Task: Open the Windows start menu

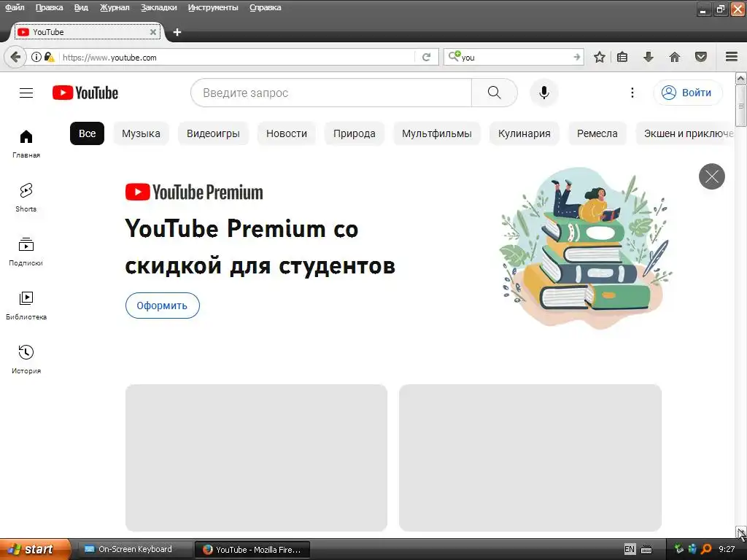Action: coord(35,549)
